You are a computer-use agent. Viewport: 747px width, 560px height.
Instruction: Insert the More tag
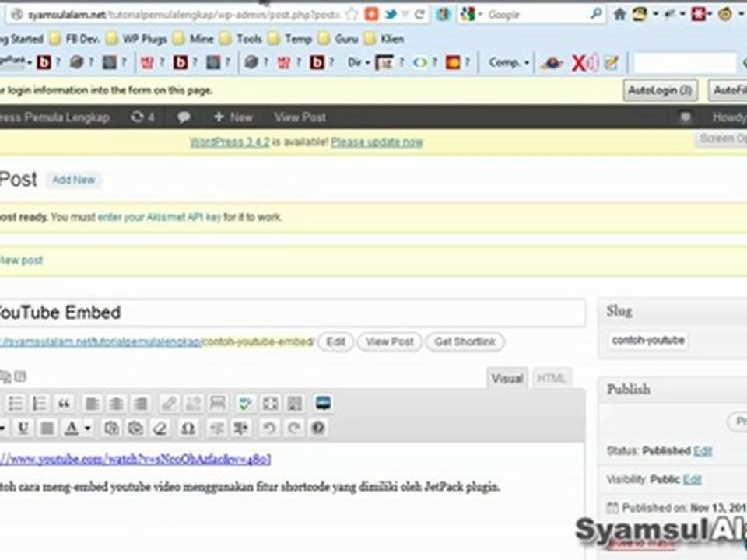218,404
